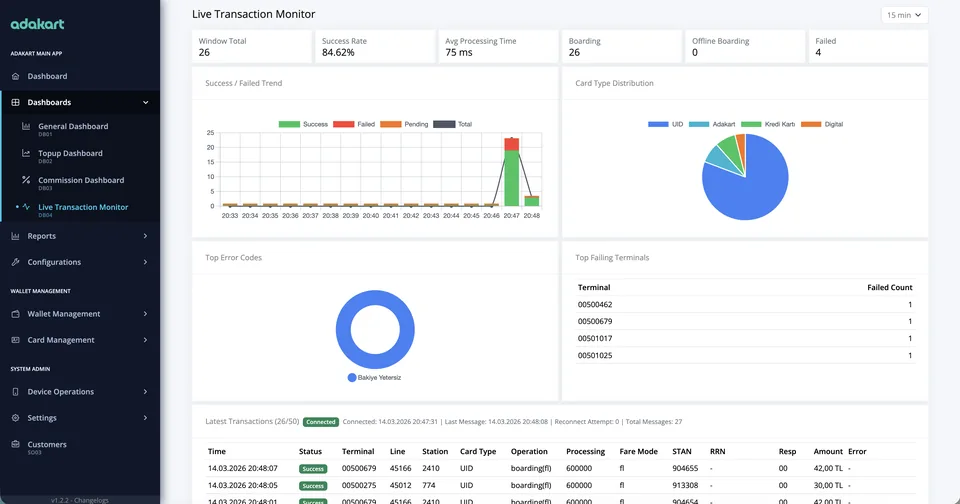Click the Commission Dashboard percent icon
Screen dimensions: 960x504
pyautogui.click(x=26, y=180)
